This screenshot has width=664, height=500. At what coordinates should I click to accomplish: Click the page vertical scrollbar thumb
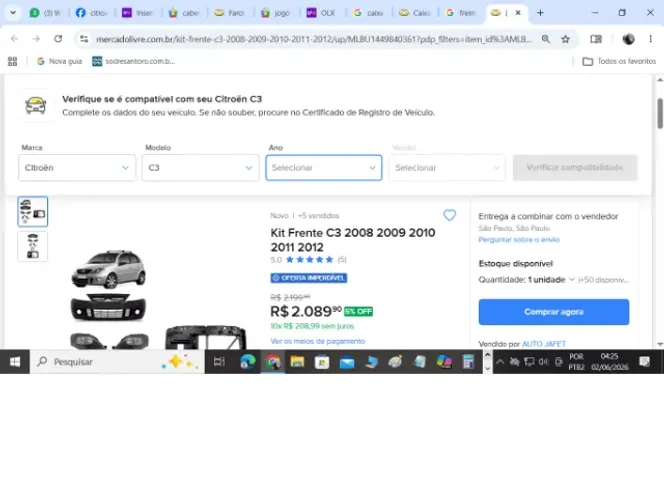point(660,113)
